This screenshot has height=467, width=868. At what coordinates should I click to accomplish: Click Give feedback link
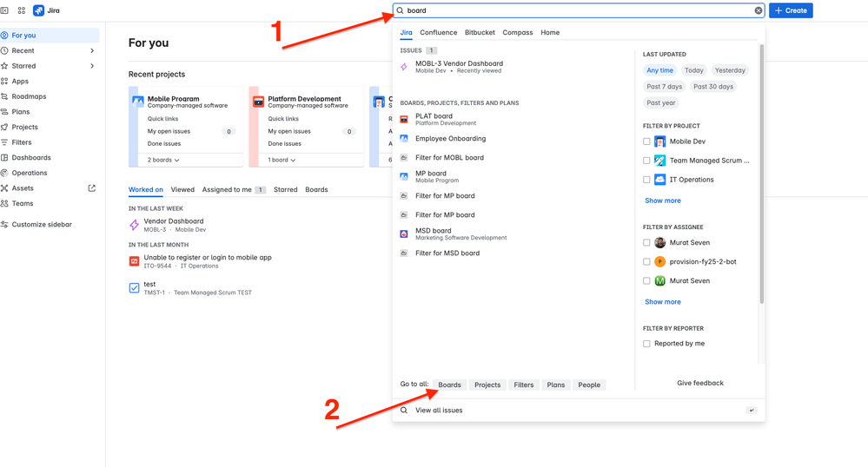[x=700, y=383]
